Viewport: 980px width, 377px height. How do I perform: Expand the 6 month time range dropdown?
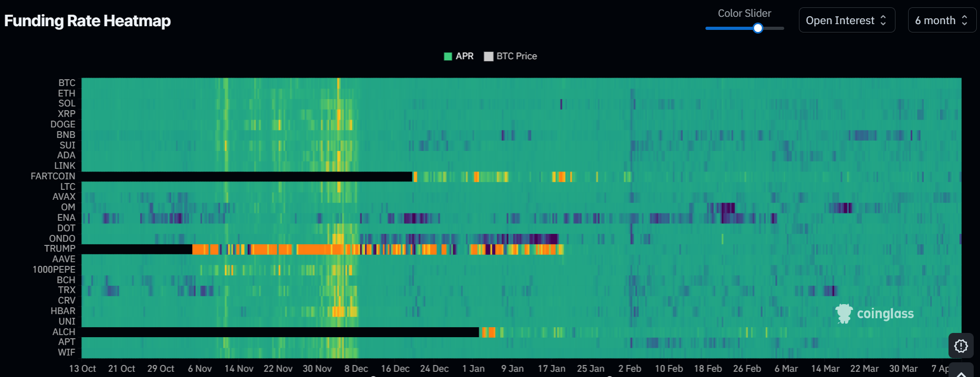coord(942,20)
